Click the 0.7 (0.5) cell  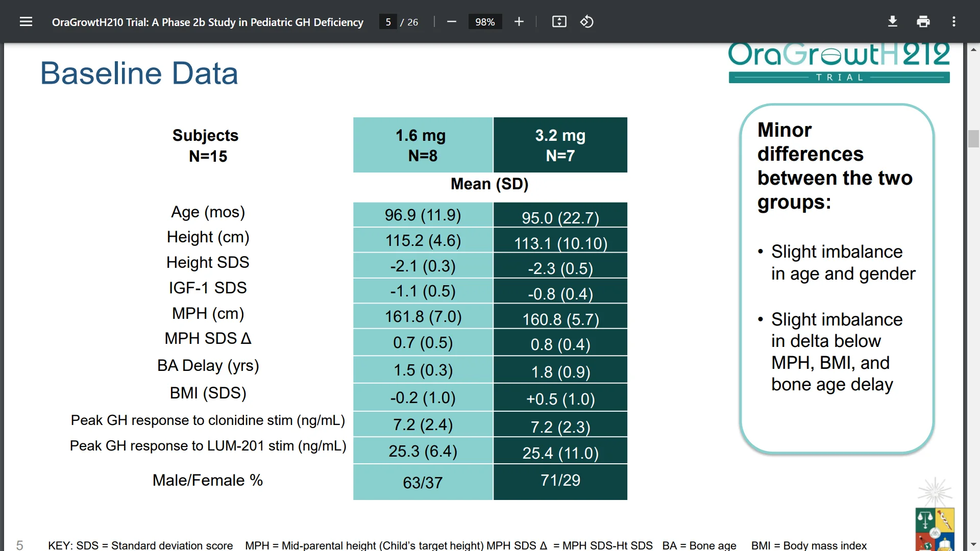[x=423, y=342]
